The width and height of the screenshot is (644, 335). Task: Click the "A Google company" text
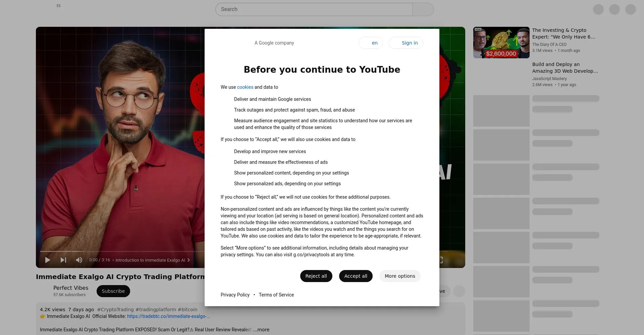(274, 43)
